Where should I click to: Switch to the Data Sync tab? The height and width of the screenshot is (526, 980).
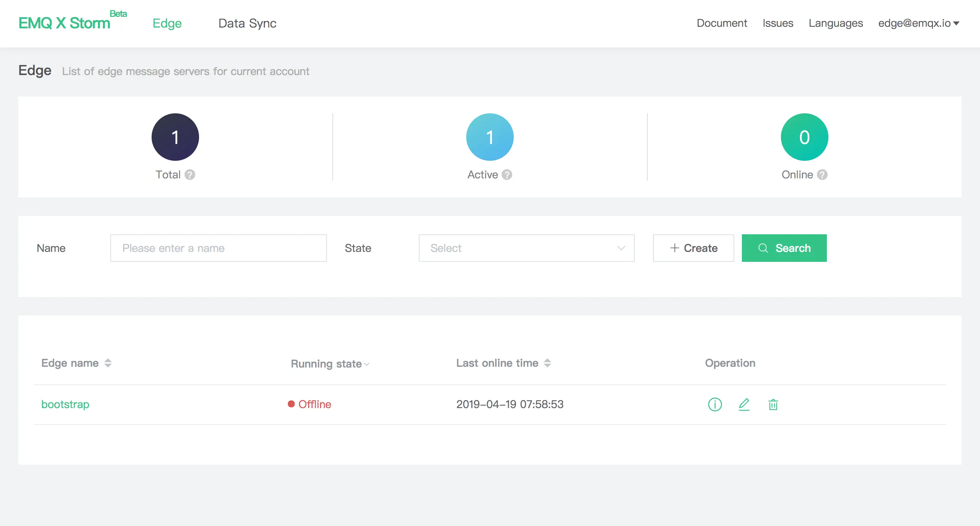click(247, 23)
